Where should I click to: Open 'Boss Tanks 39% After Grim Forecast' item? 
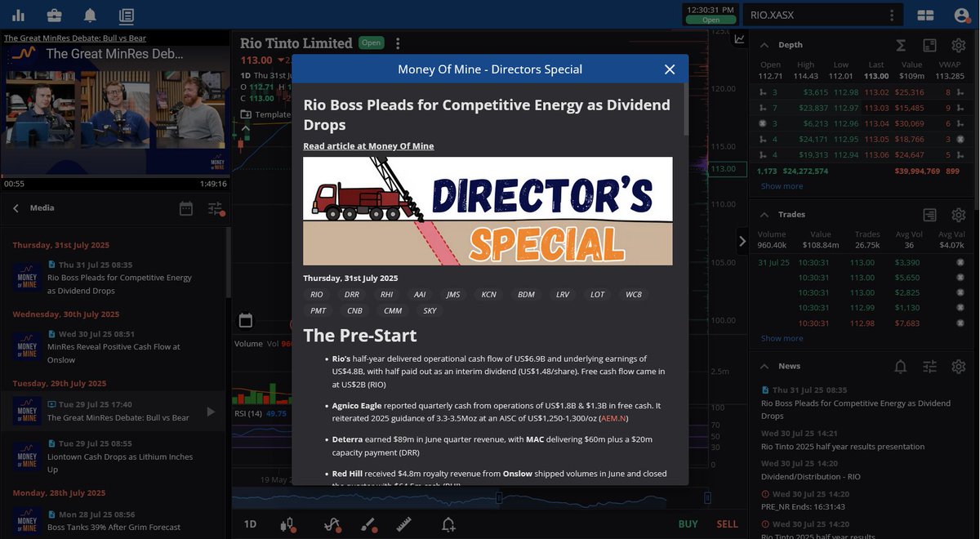(x=114, y=520)
